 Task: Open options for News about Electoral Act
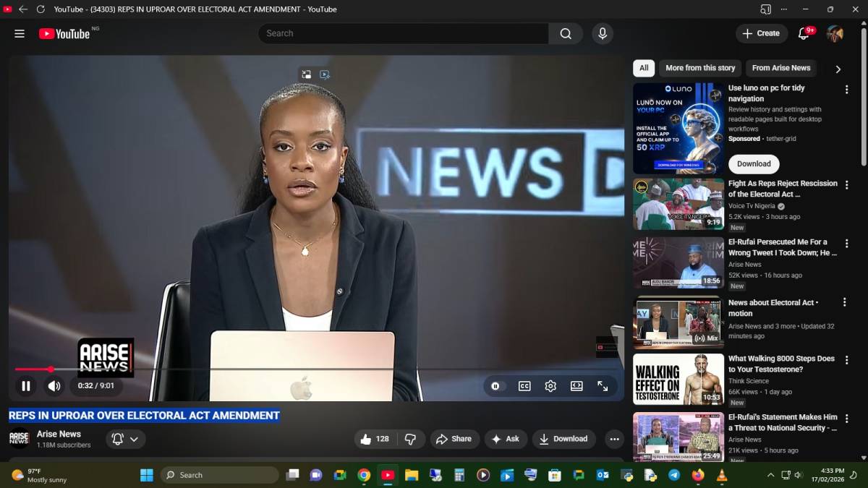(843, 302)
